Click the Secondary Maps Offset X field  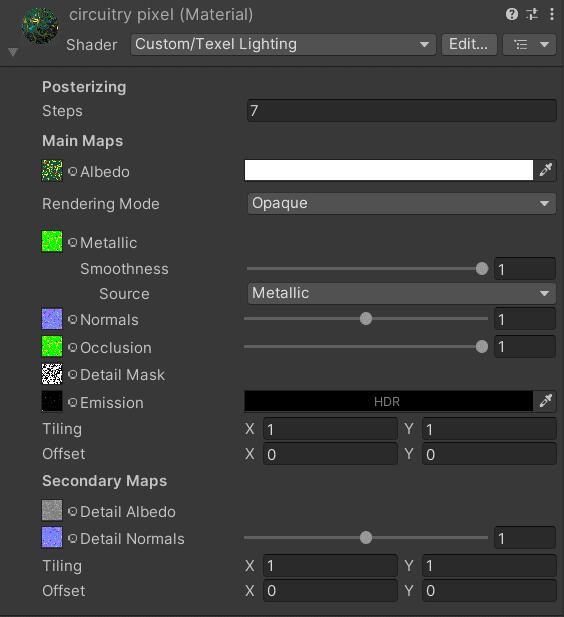click(330, 590)
